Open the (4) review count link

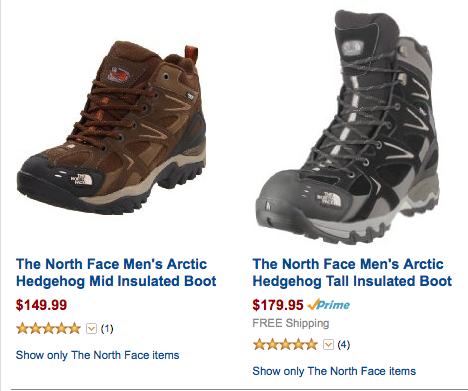(344, 344)
